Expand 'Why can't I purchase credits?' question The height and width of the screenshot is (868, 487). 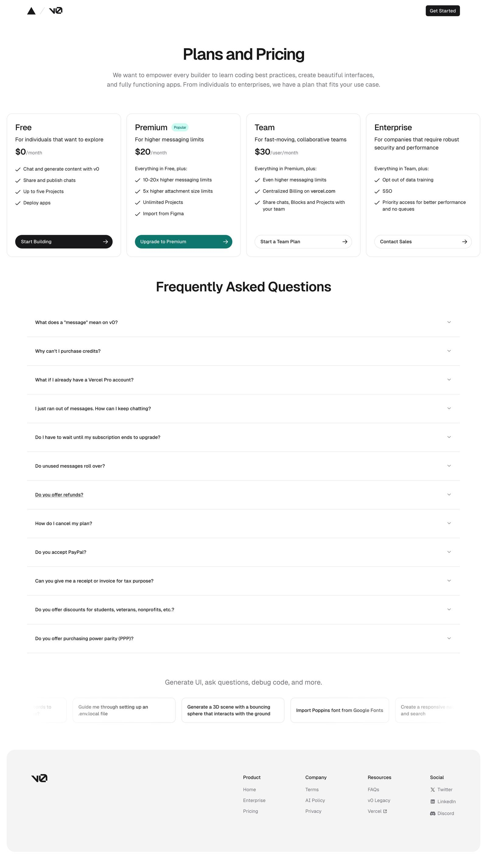tap(68, 351)
